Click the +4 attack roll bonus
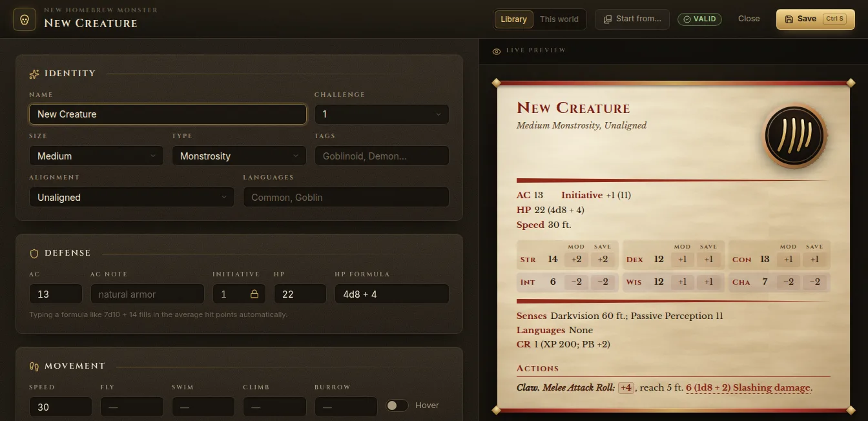 pyautogui.click(x=626, y=388)
